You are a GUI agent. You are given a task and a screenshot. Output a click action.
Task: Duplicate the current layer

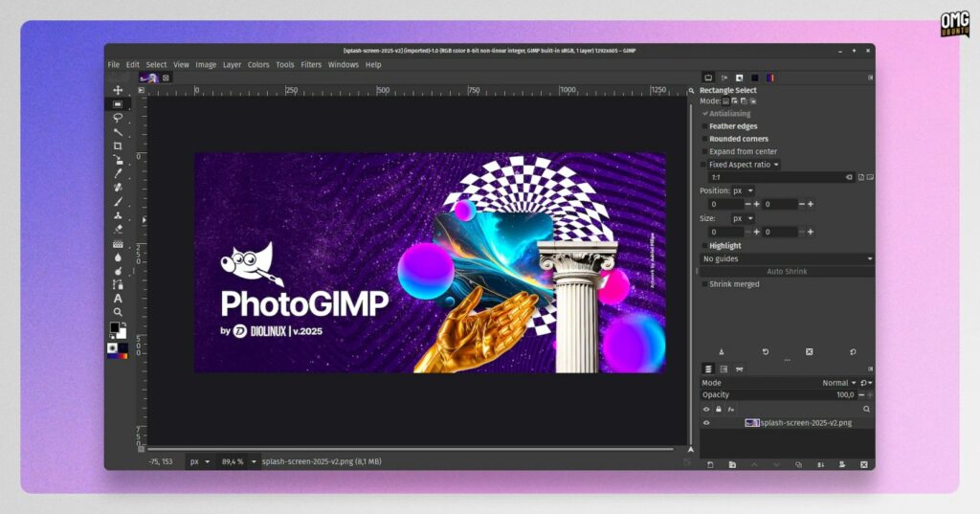pyautogui.click(x=798, y=464)
